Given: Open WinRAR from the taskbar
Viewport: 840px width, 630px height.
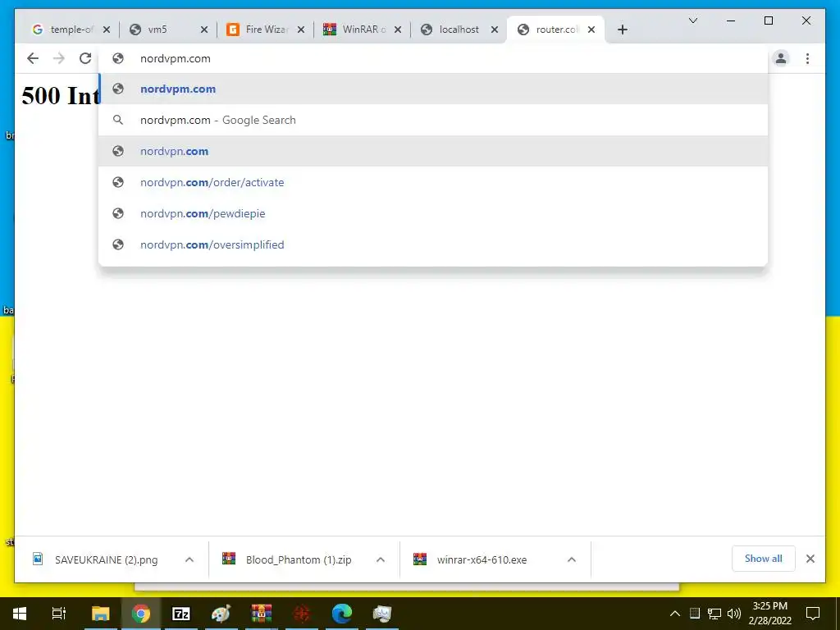Looking at the screenshot, I should (262, 614).
